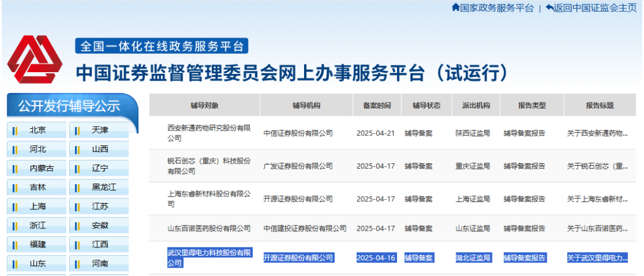Image resolution: width=644 pixels, height=276 pixels.
Task: Click the 辅导对象 column header
Action: 205,105
